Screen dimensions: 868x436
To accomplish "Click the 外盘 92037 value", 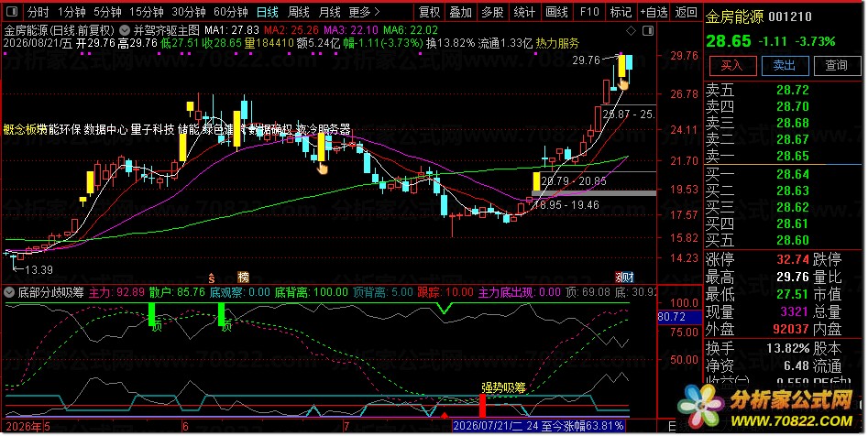I will click(792, 329).
